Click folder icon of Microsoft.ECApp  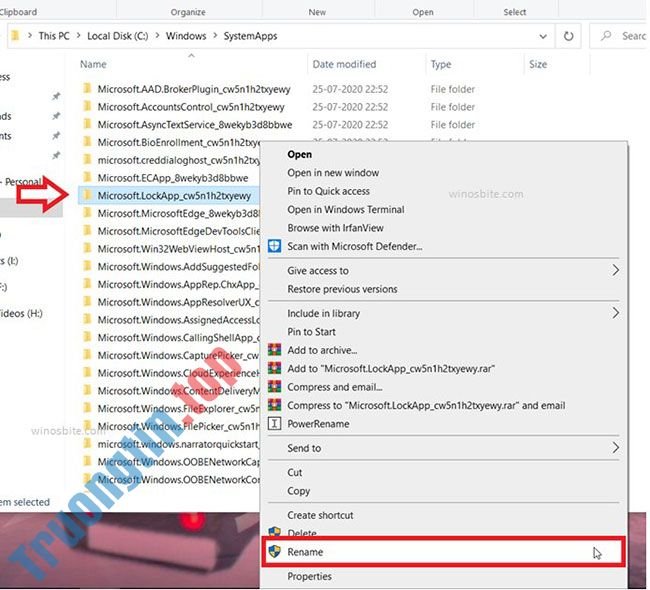tap(87, 177)
